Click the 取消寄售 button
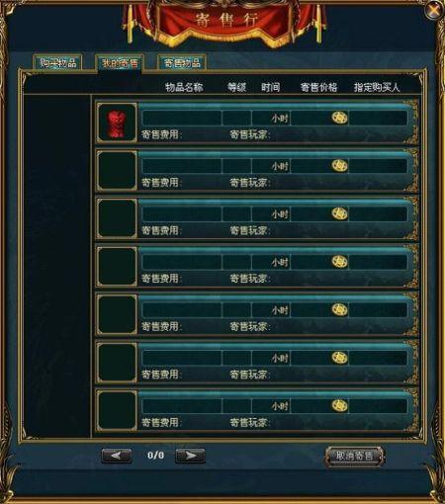 tap(354, 456)
